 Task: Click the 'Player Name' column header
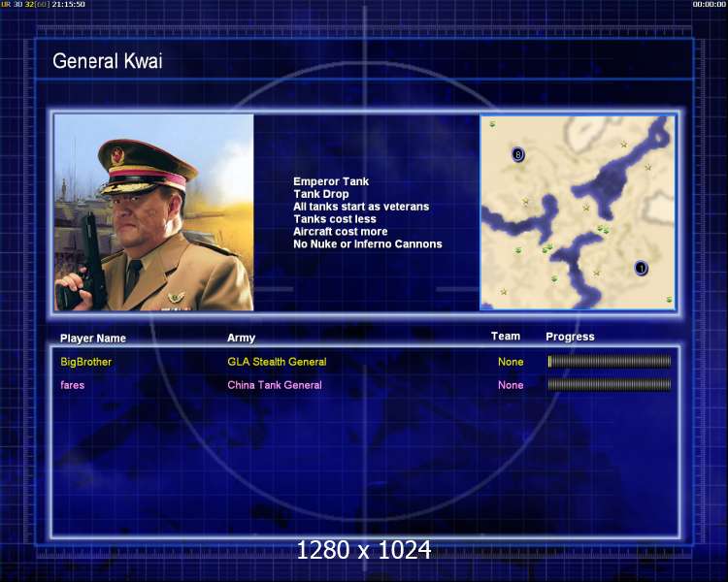tap(93, 339)
